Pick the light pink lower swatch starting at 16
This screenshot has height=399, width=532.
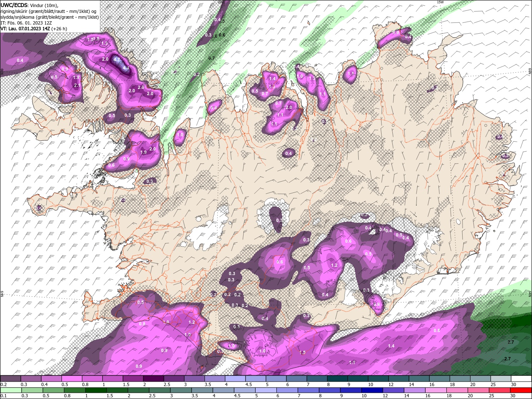point(436,390)
